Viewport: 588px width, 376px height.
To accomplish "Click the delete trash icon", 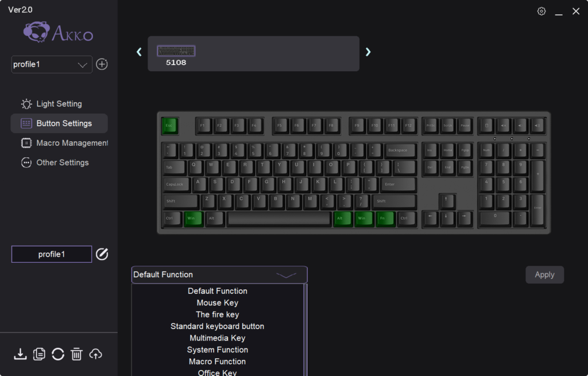I will [x=76, y=354].
